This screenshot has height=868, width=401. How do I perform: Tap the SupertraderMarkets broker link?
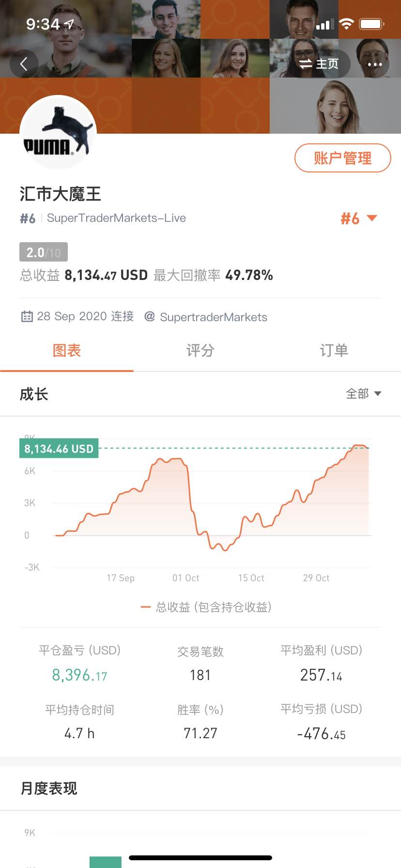[214, 317]
